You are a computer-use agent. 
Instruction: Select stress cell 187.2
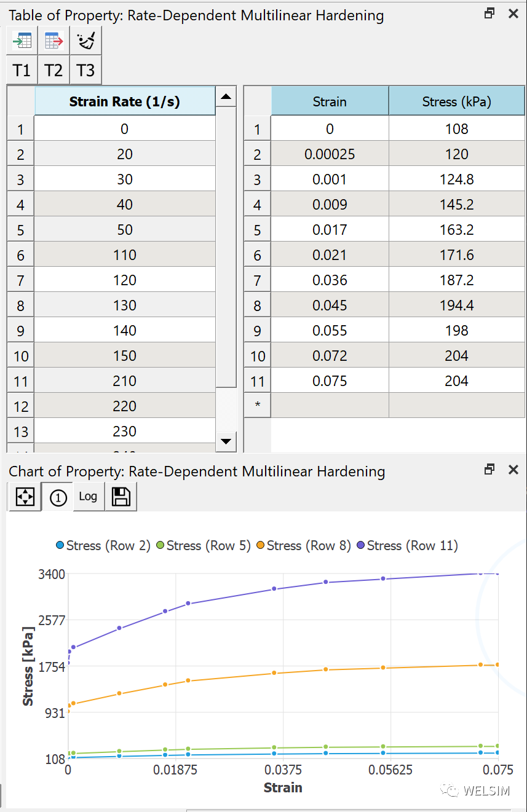click(457, 280)
